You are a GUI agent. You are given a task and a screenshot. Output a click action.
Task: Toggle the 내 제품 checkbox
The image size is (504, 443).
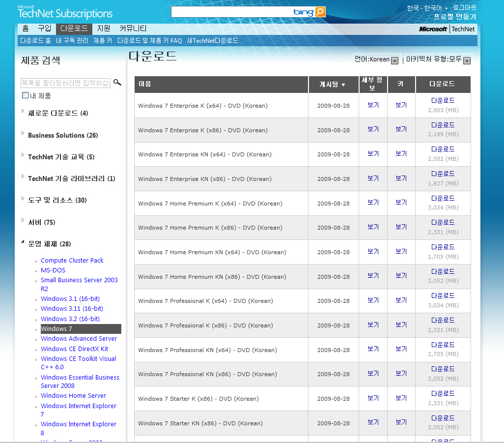tap(25, 95)
